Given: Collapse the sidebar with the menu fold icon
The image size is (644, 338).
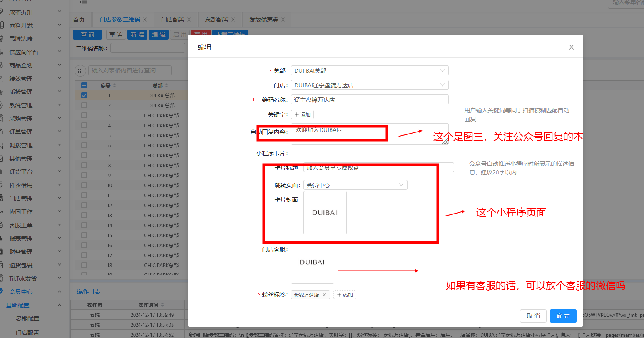Looking at the screenshot, I should (x=83, y=3).
